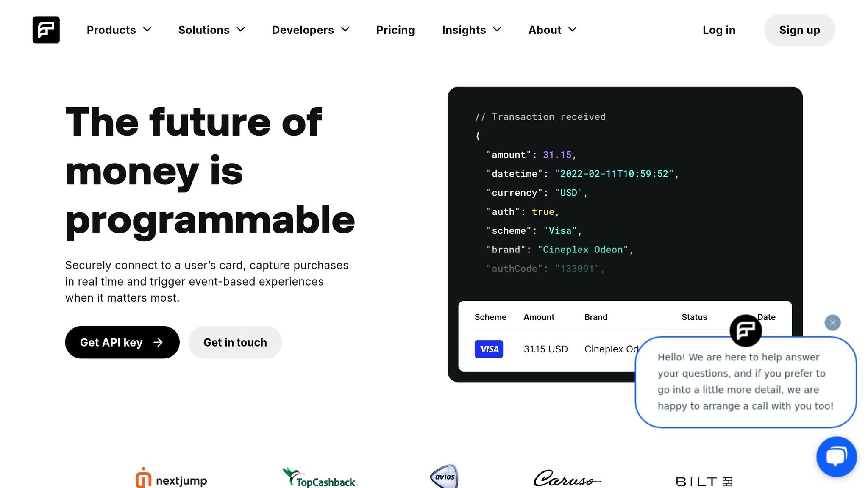The height and width of the screenshot is (488, 868).
Task: Click the paragraph starting "Securely connect to a user's card"
Action: coord(207,282)
